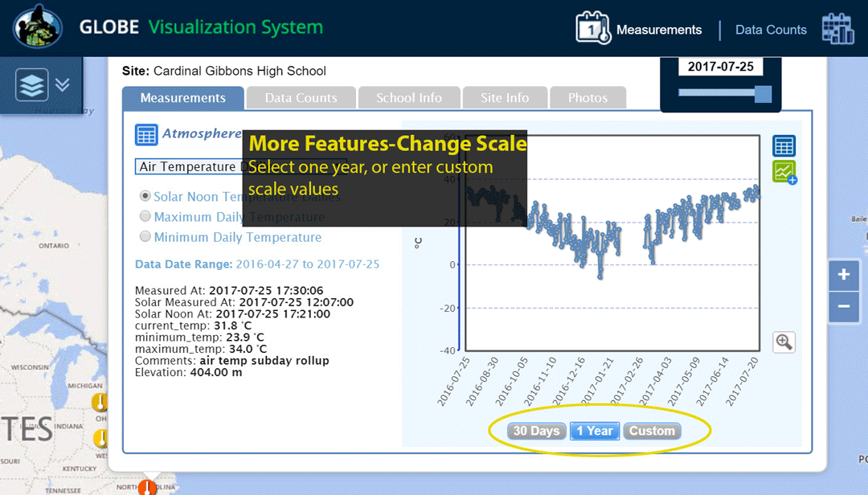Open the Air Temperature dropdown

189,166
